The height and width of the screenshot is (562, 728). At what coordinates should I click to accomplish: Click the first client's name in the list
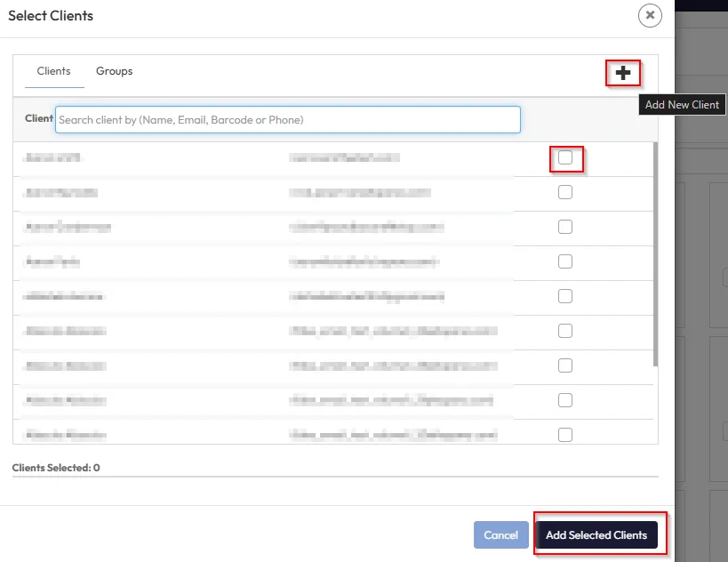53,158
